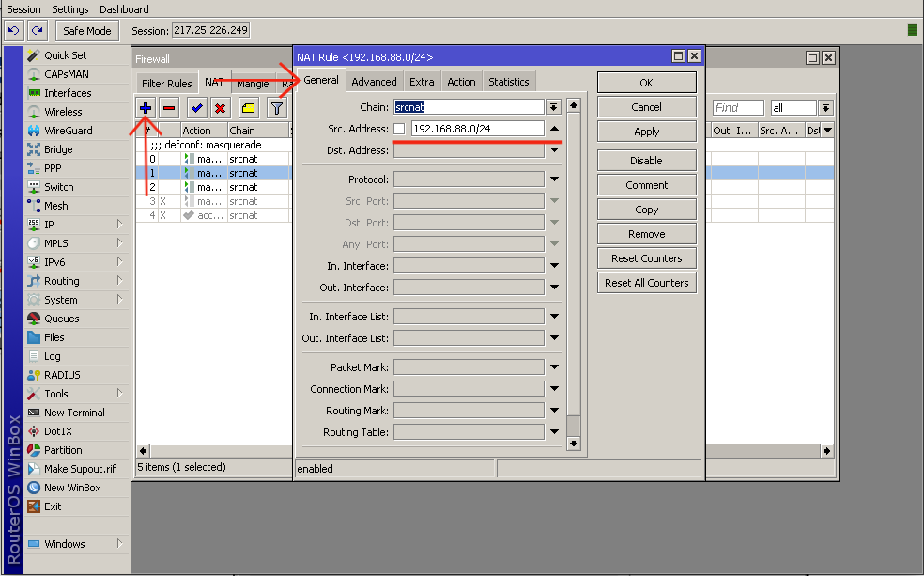Click the blue checkmark enable icon
Viewport: 924px width, 576px height.
196,108
